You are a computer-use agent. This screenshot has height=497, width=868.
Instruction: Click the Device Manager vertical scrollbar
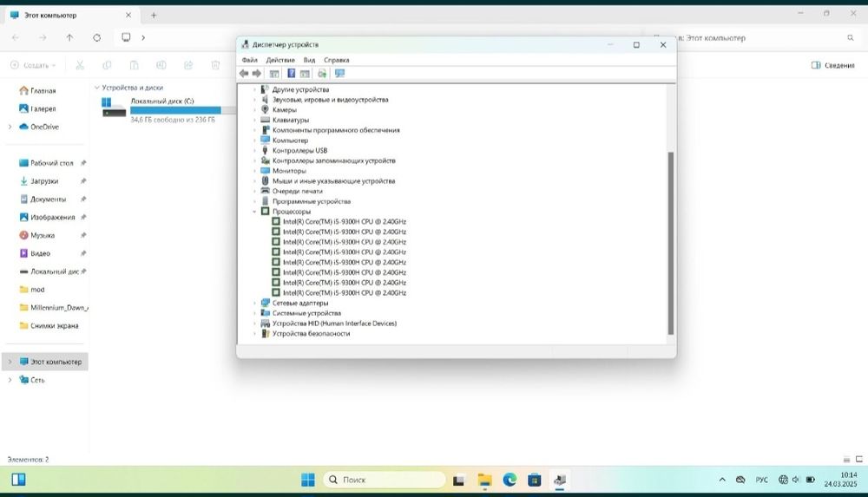tap(671, 243)
